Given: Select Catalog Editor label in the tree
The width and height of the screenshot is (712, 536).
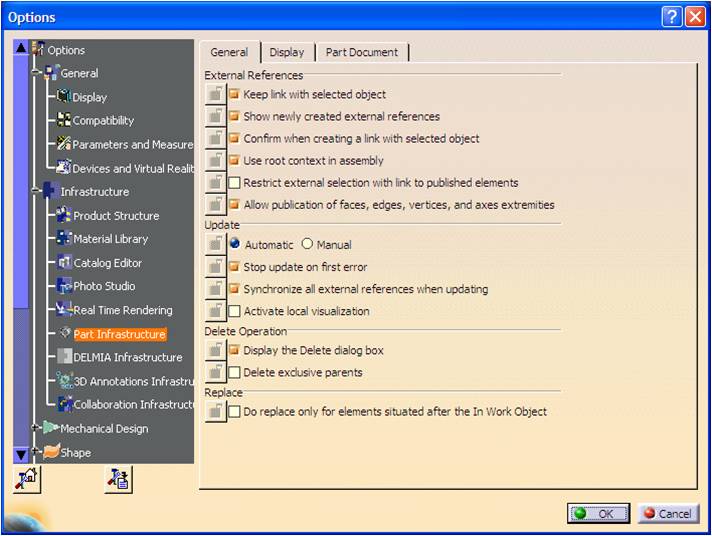Looking at the screenshot, I should pos(108,263).
